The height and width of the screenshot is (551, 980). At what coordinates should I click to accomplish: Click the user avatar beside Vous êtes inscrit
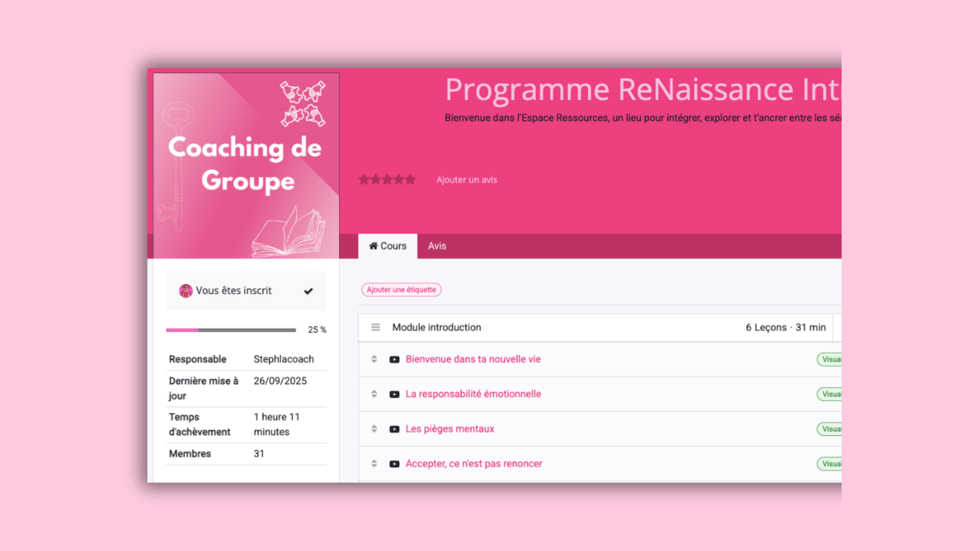pos(186,291)
